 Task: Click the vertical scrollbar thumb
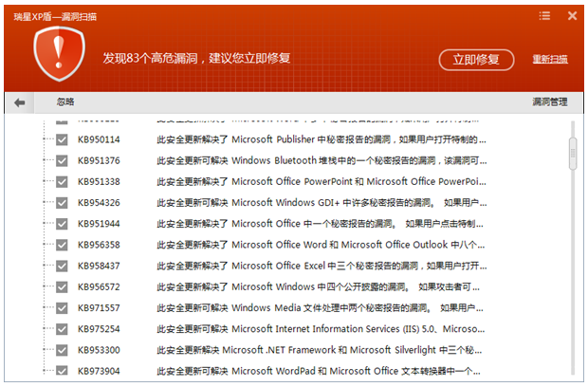(x=573, y=151)
